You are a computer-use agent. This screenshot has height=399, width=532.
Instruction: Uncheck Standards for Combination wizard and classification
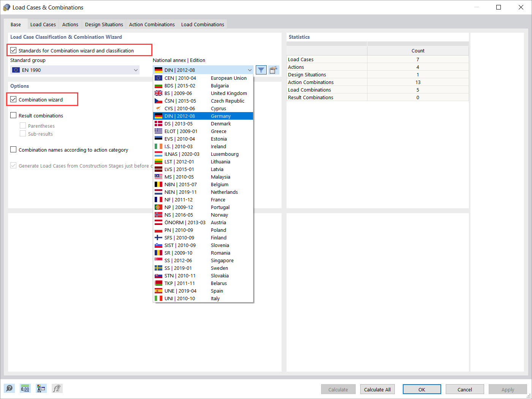tap(14, 50)
